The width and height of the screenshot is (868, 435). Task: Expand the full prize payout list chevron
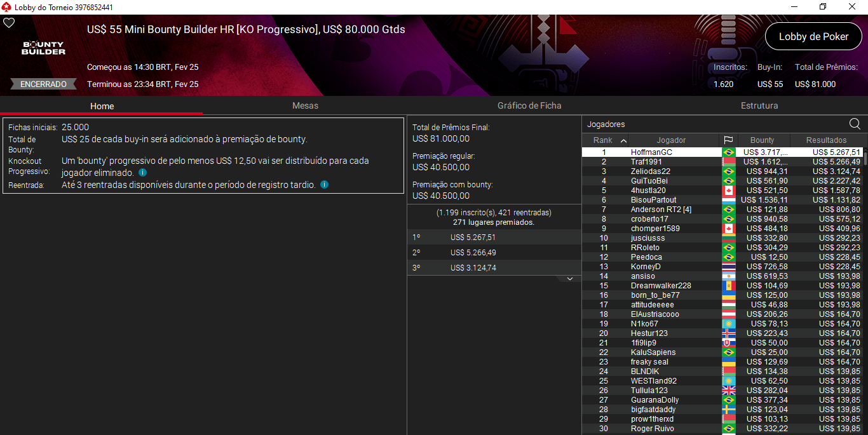(x=570, y=278)
